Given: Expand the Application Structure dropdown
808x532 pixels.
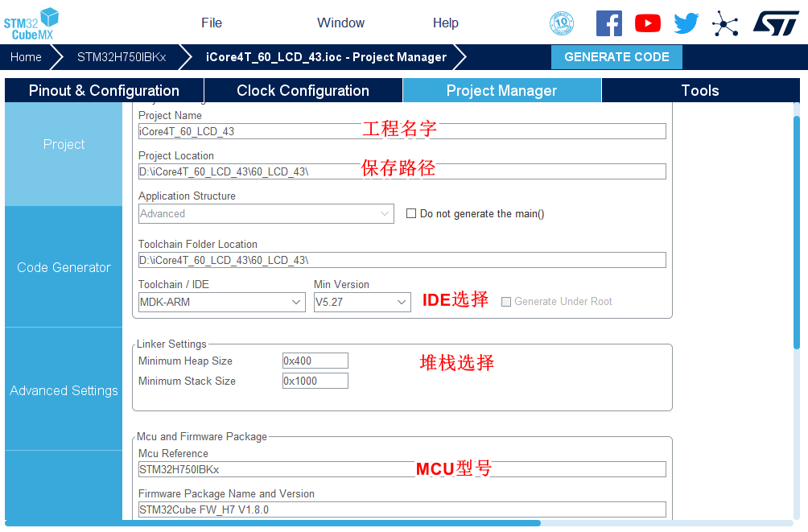Looking at the screenshot, I should click(266, 214).
